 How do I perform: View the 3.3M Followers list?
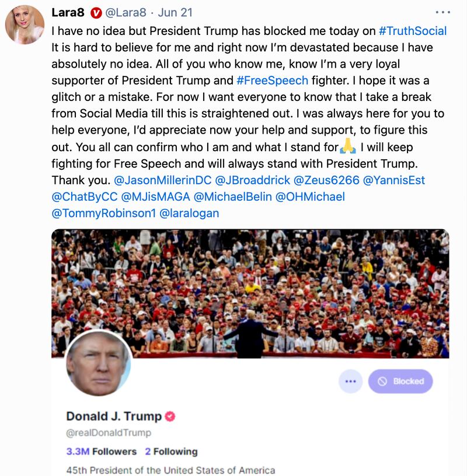click(x=101, y=452)
